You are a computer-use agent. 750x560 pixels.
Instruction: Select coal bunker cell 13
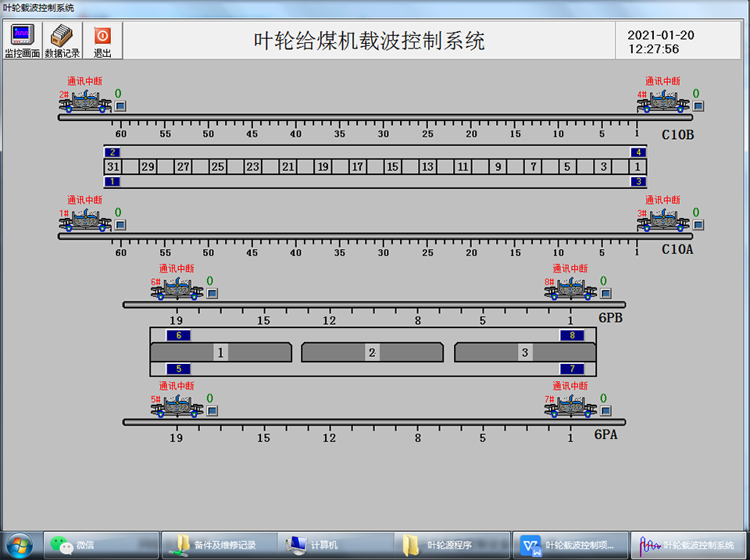427,166
